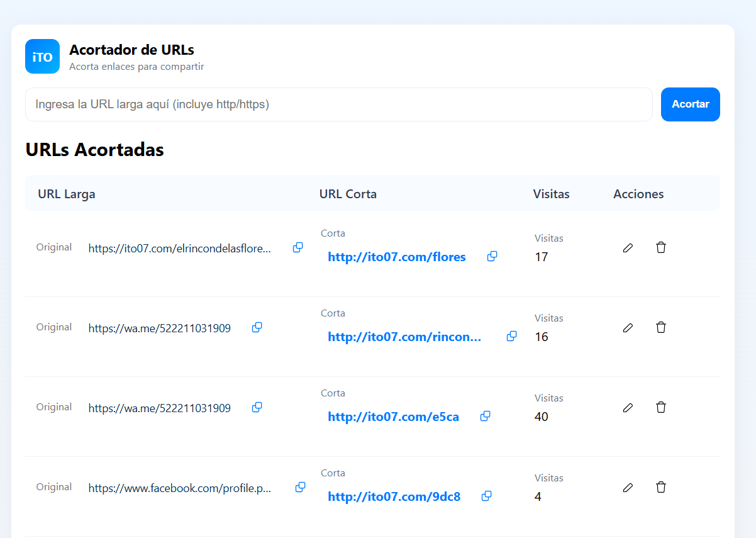The image size is (756, 538).
Task: Delete the ito07.com/rincon entry
Action: coord(660,327)
